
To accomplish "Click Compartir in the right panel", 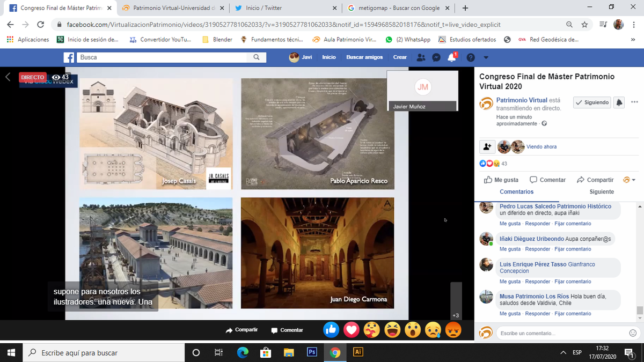I will pos(595,180).
